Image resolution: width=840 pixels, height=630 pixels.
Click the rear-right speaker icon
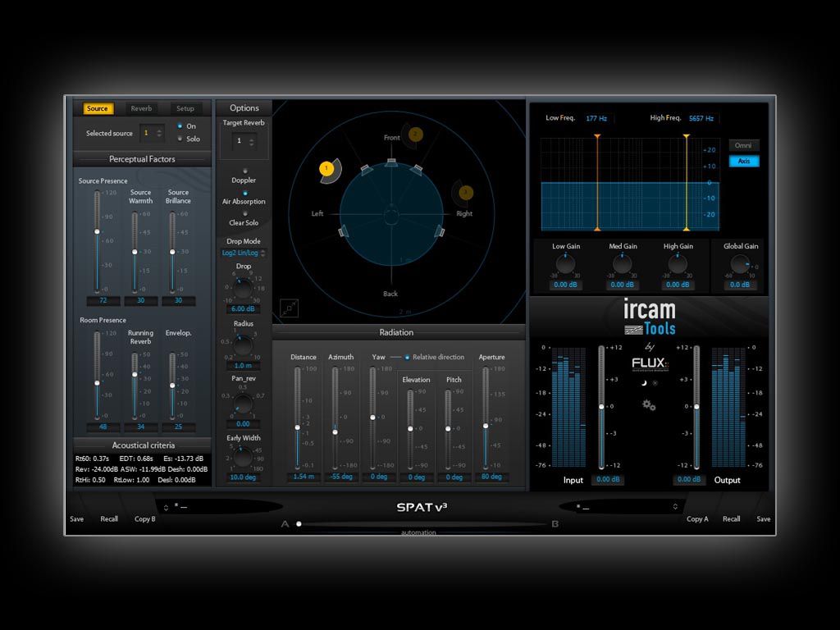(x=440, y=231)
